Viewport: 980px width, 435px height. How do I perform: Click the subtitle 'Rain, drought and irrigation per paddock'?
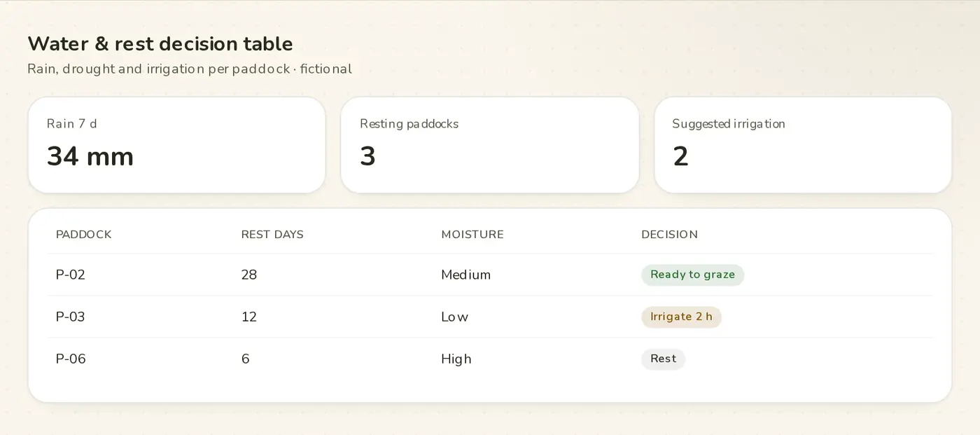tap(159, 69)
